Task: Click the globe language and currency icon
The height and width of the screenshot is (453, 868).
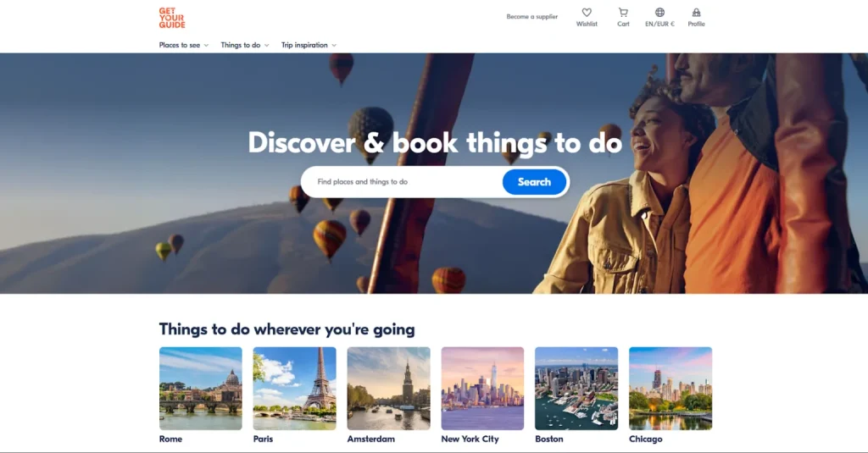Action: (x=659, y=12)
